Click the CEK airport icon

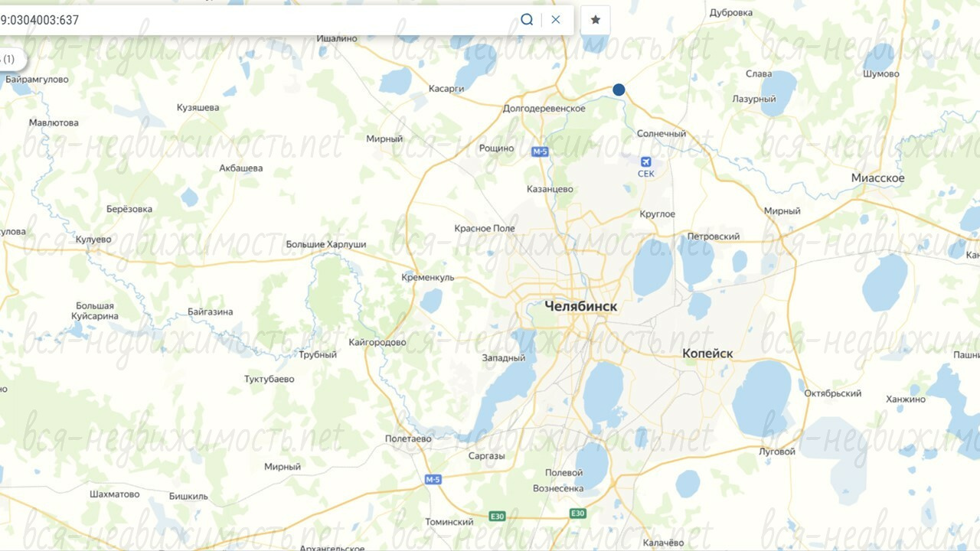[646, 161]
